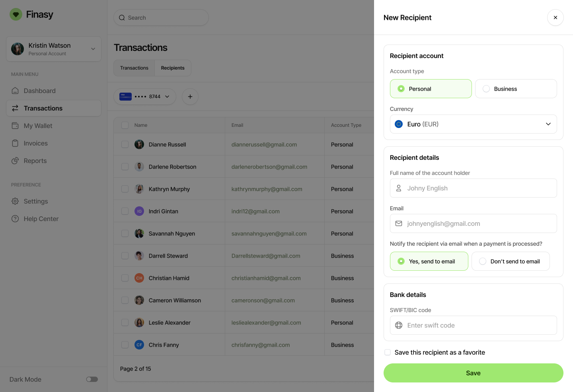The image size is (573, 392).
Task: Check the Darlene Robertson row checkbox
Action: pos(125,167)
